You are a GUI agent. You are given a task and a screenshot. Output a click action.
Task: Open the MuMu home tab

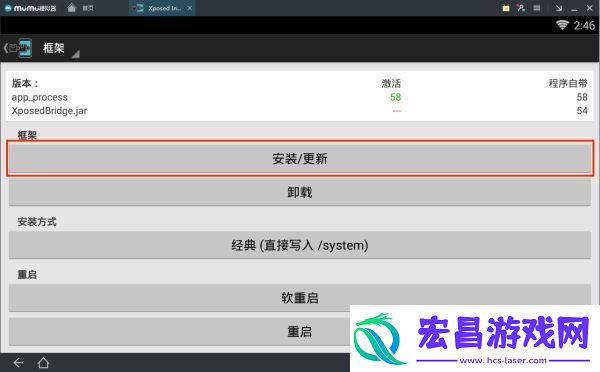[80, 8]
